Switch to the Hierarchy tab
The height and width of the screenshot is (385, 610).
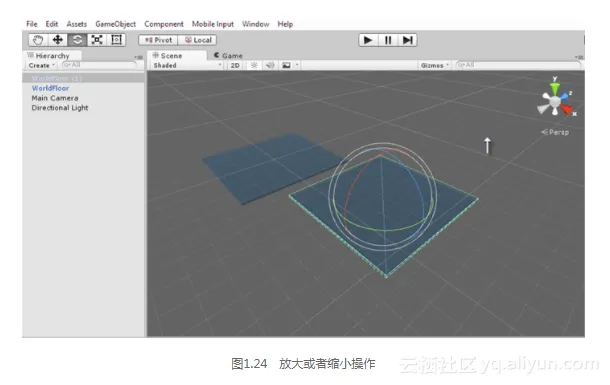(52, 56)
